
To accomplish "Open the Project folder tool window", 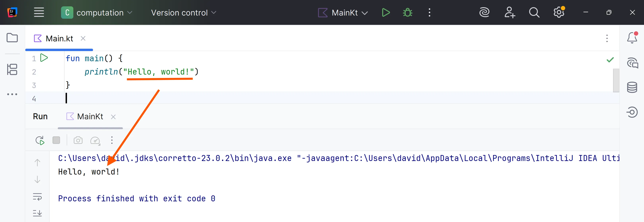I will coord(12,38).
